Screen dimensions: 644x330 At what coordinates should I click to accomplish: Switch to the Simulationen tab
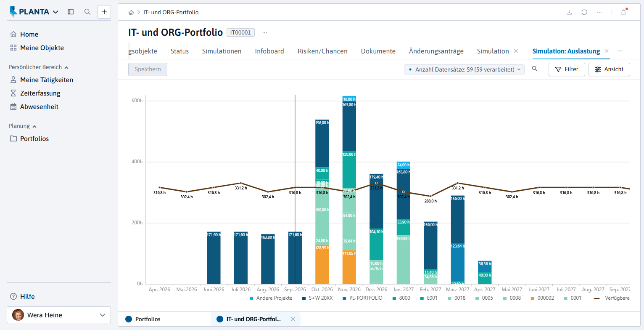222,51
